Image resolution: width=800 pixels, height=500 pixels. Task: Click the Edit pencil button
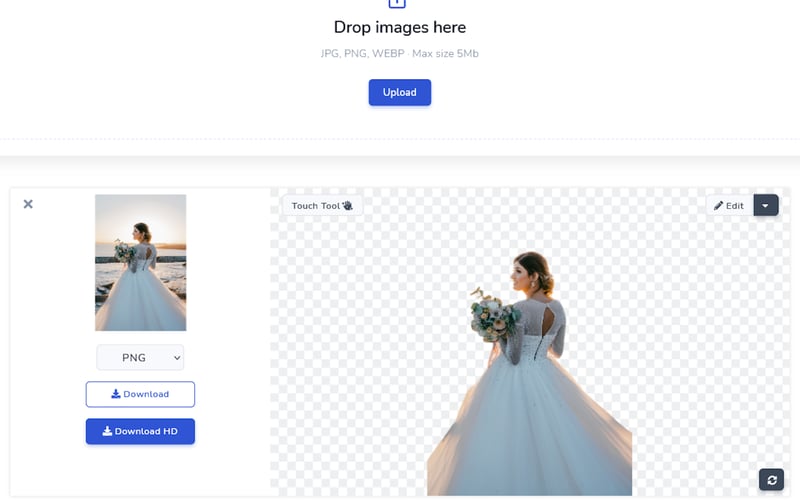click(730, 206)
